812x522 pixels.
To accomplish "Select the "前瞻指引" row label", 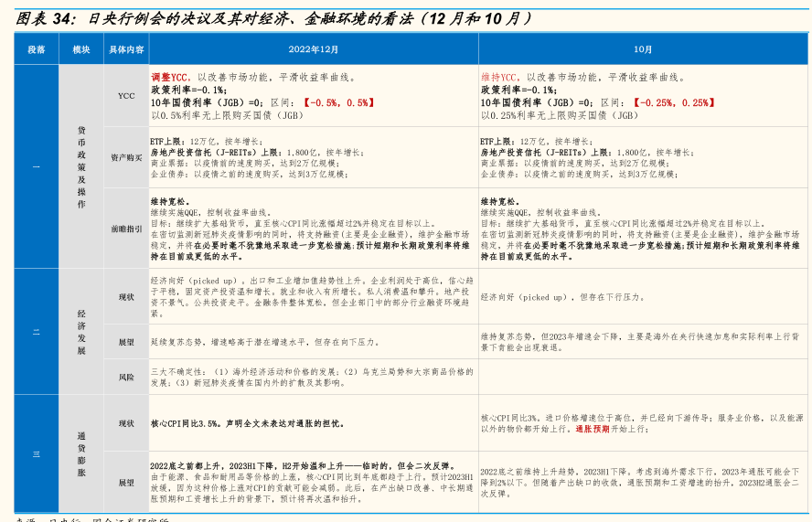I will click(126, 229).
